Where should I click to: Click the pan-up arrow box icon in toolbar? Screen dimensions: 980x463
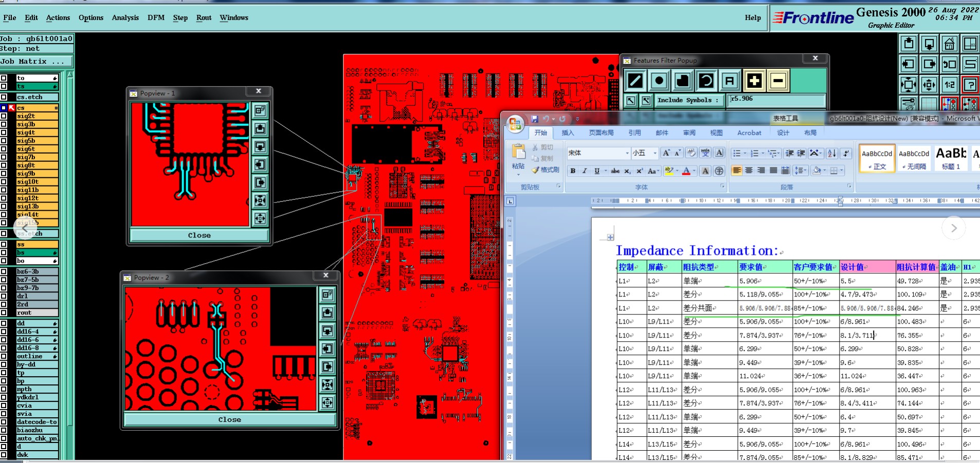tap(909, 44)
